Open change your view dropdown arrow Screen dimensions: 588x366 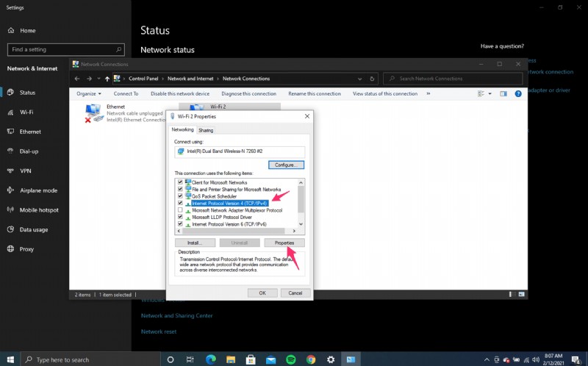coord(490,94)
